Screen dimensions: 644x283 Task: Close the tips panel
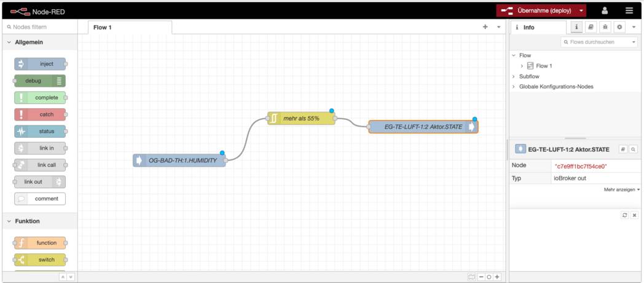634,215
